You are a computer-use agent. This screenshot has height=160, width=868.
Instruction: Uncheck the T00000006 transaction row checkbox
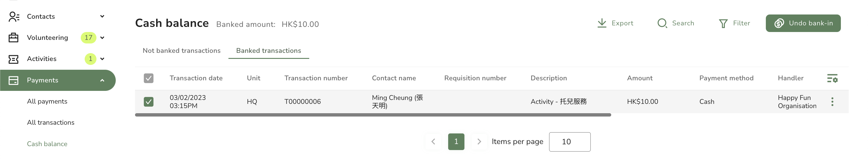click(x=149, y=102)
